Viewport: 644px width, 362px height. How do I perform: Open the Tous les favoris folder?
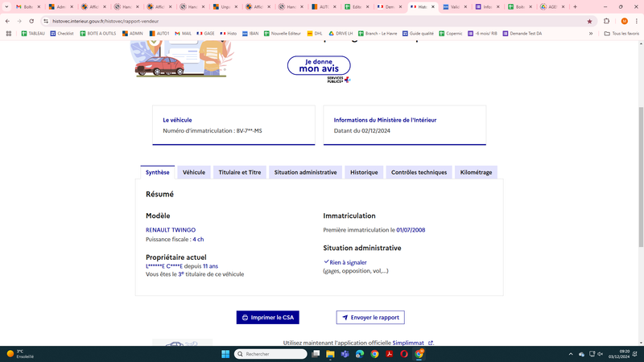(x=621, y=34)
